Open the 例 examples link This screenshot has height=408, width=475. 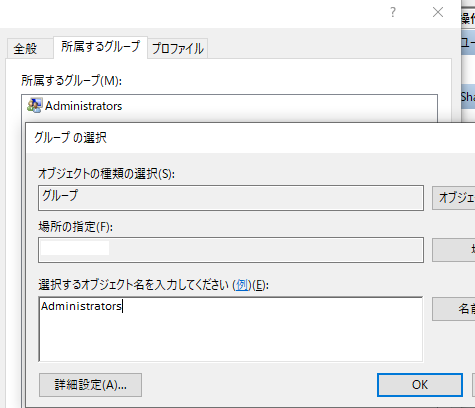tap(242, 285)
